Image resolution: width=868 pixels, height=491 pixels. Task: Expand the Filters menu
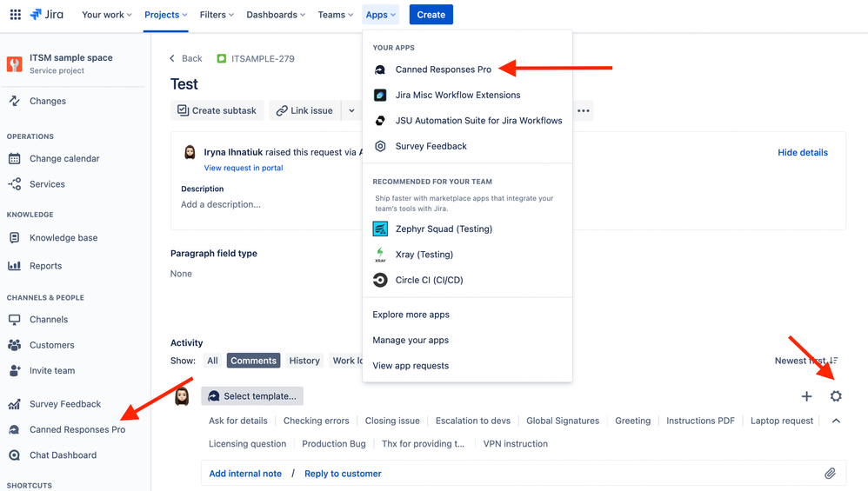(217, 15)
